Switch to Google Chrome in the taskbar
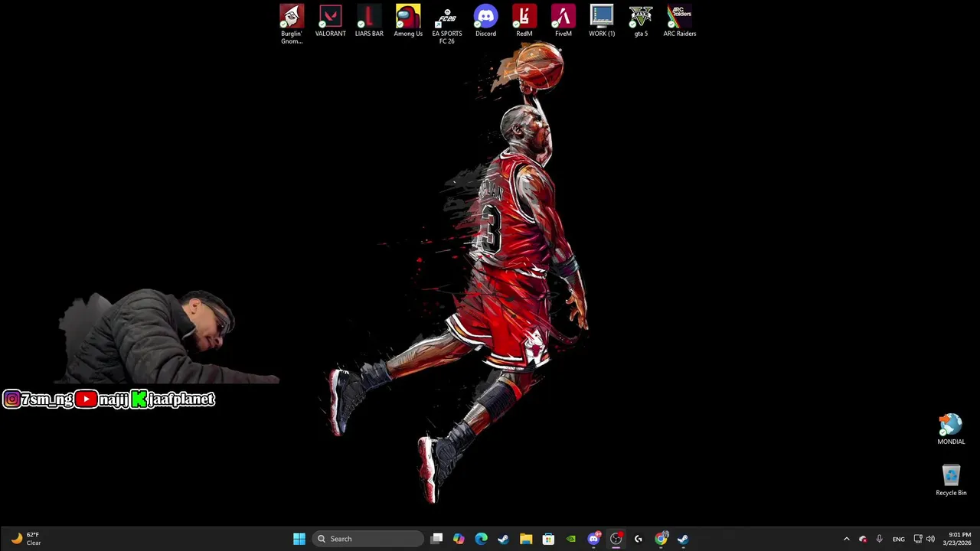The height and width of the screenshot is (551, 980). tap(661, 539)
